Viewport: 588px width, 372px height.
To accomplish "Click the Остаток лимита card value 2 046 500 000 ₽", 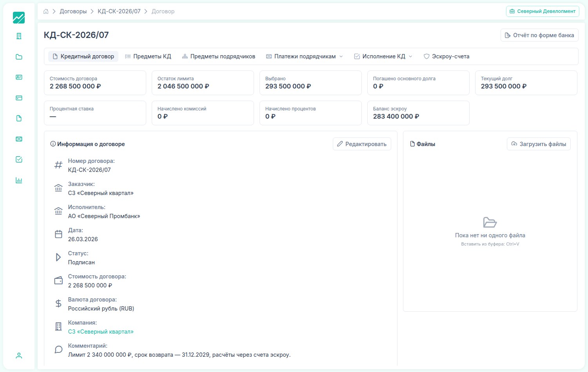I will [x=183, y=86].
